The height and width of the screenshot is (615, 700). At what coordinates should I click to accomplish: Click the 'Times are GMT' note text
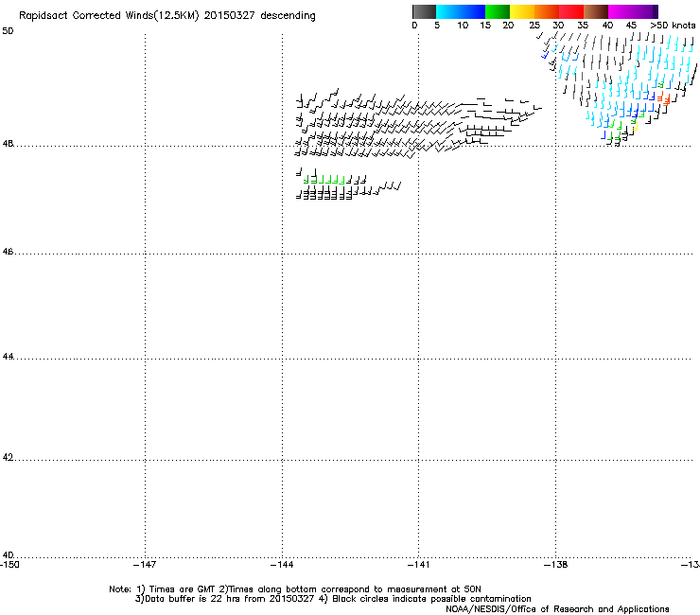click(183, 589)
